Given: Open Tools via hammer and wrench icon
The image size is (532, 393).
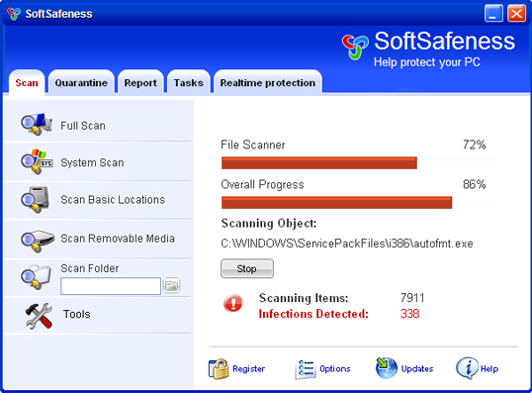Looking at the screenshot, I should [39, 316].
